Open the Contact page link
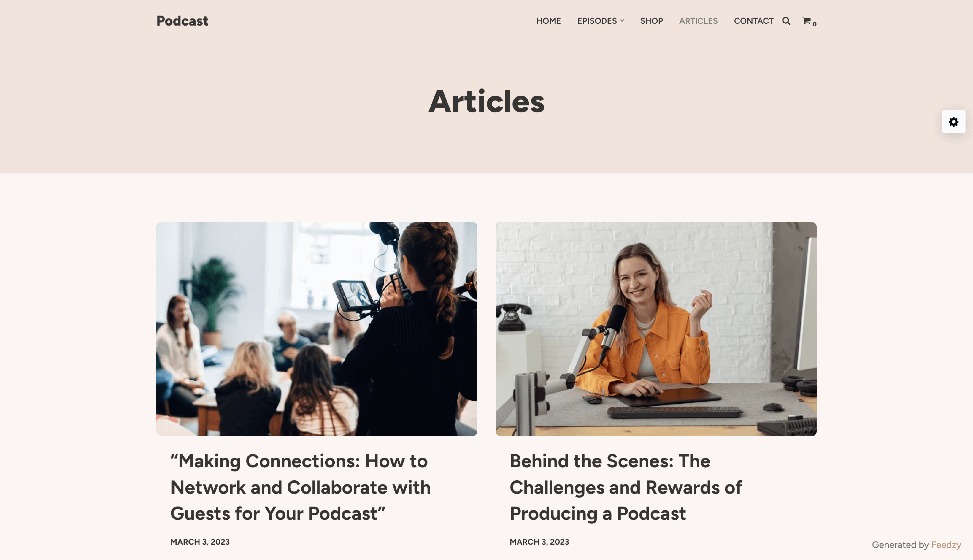Image resolution: width=973 pixels, height=560 pixels. [753, 21]
